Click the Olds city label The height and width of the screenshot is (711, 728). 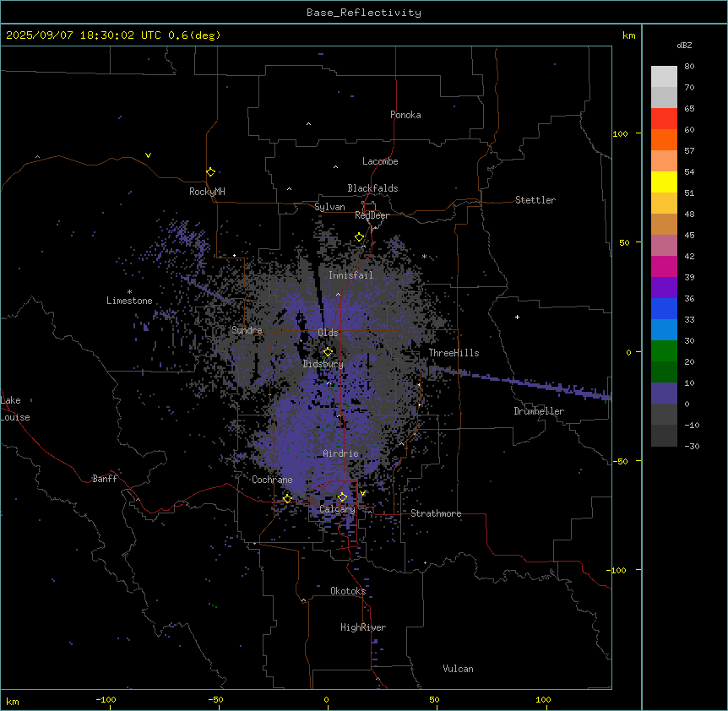pos(328,333)
